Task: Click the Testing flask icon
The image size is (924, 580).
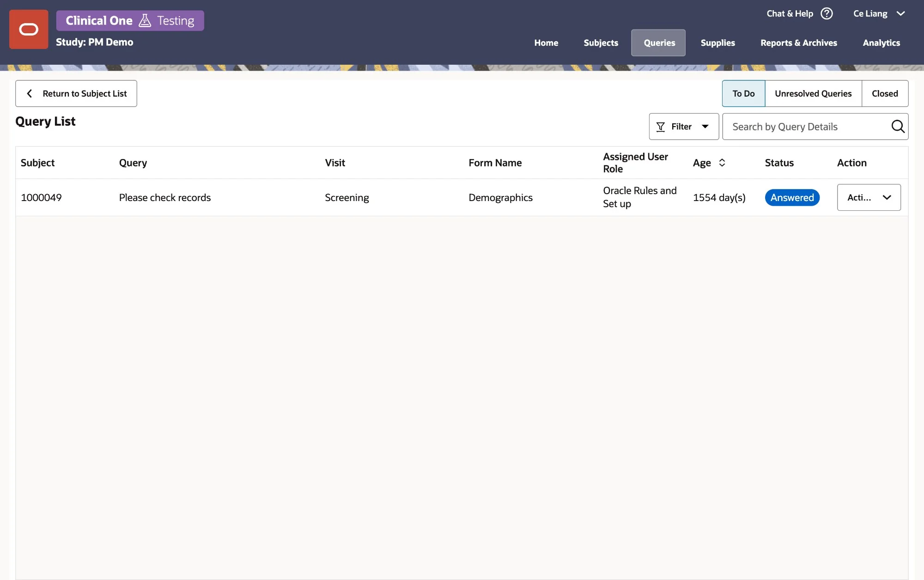Action: pyautogui.click(x=145, y=20)
